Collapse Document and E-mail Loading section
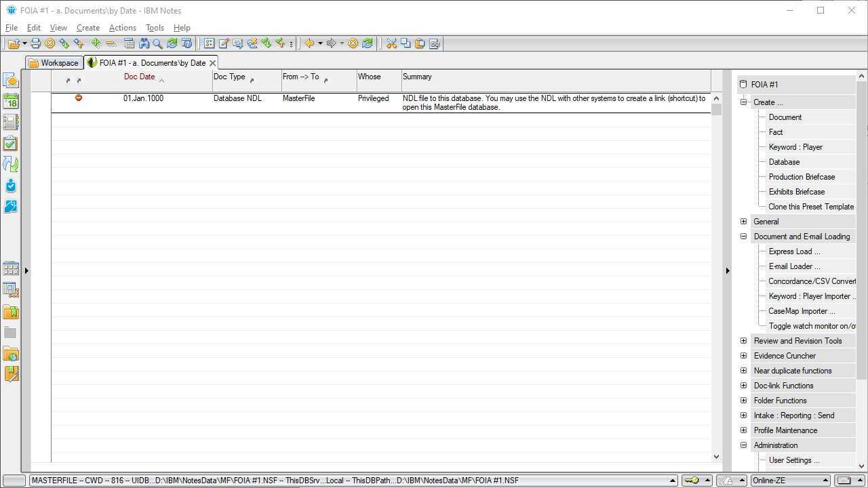Image resolution: width=868 pixels, height=488 pixels. click(x=743, y=237)
